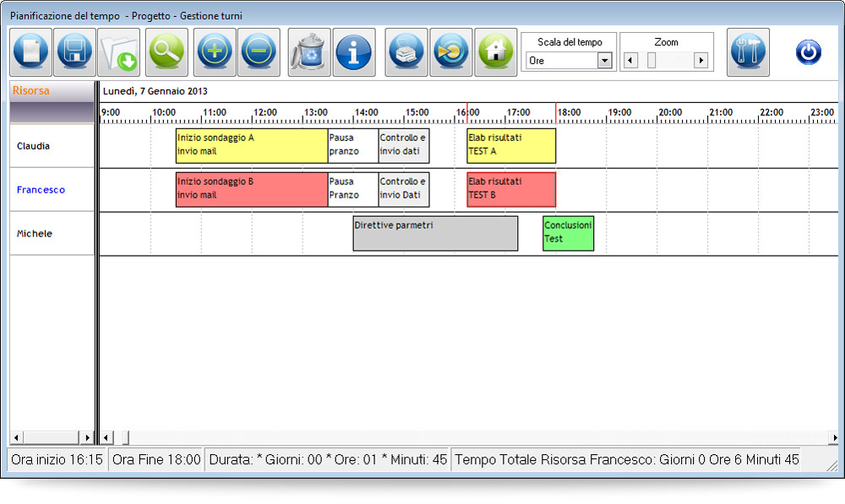Select Francesco's 'Controllo e invio Dati' task
Screen dimensions: 845x504
pyautogui.click(x=404, y=190)
